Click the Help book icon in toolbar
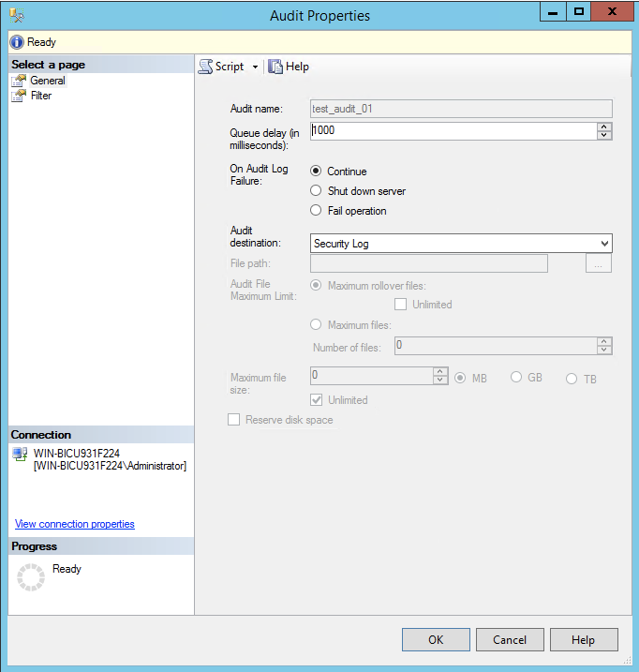This screenshot has width=639, height=672. [275, 67]
